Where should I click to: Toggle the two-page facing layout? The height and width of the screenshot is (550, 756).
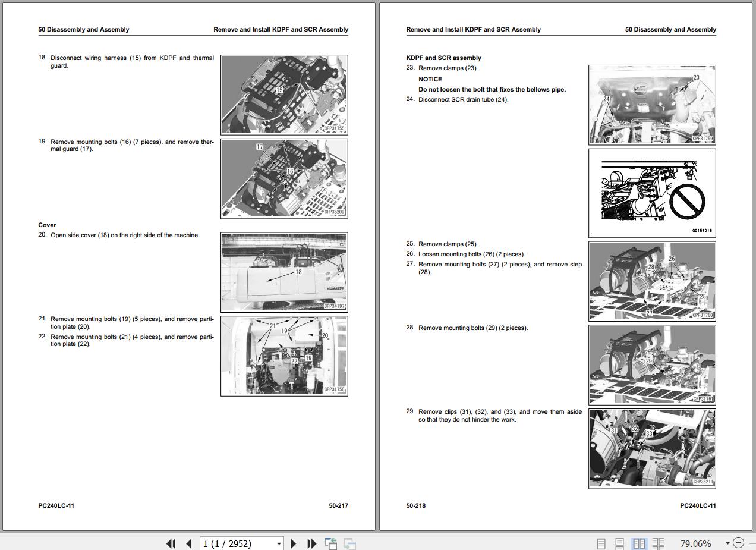pos(640,543)
